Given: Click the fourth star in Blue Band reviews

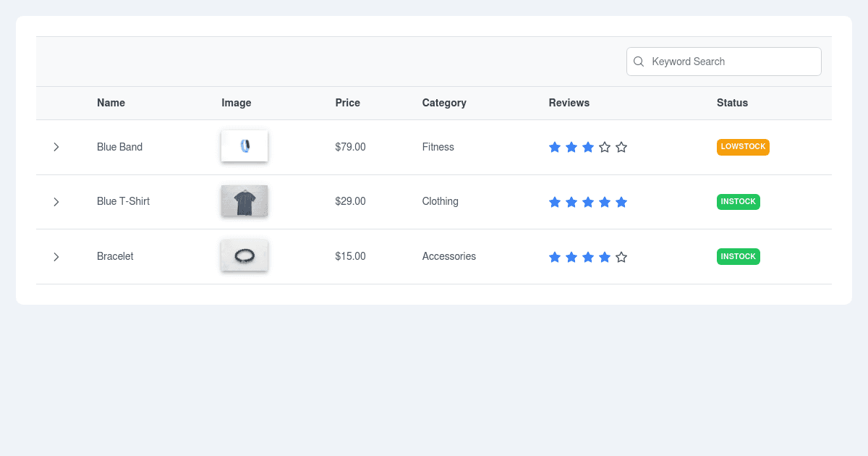Looking at the screenshot, I should click(x=605, y=147).
